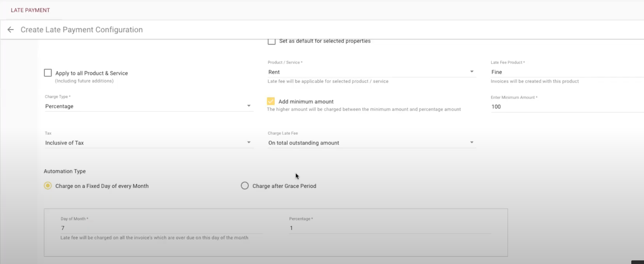Choose Charge on a Fixed Day radio button
644x264 pixels.
click(x=48, y=186)
